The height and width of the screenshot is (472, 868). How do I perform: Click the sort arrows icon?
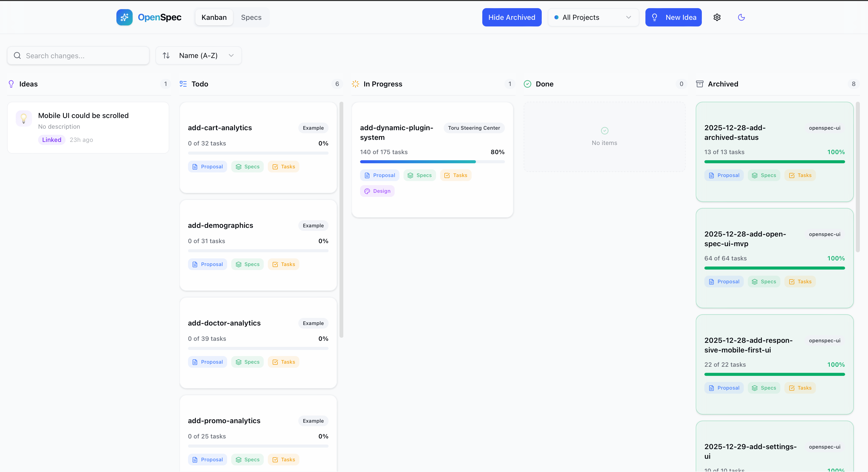coord(166,55)
